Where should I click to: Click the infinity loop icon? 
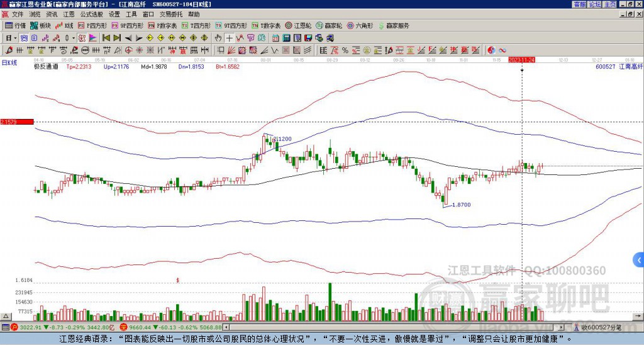coord(502,50)
